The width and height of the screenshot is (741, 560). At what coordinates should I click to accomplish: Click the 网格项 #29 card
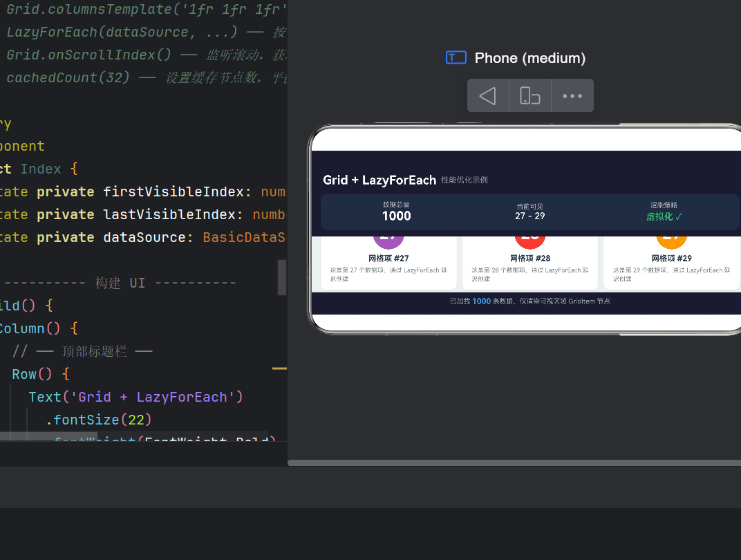coord(672,262)
